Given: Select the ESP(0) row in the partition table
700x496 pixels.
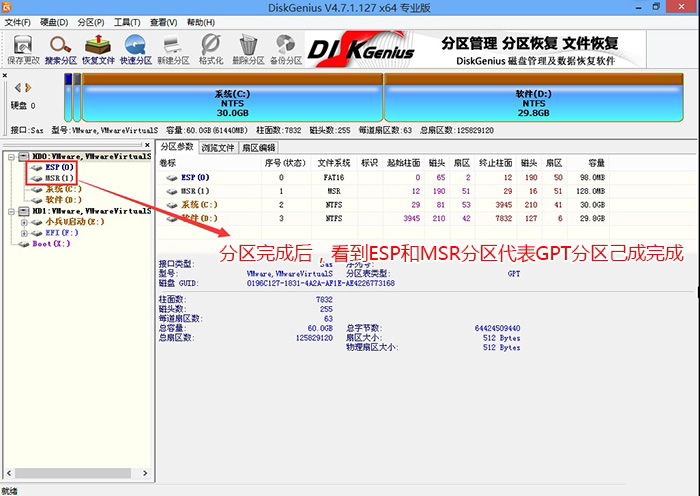Looking at the screenshot, I should (x=196, y=177).
